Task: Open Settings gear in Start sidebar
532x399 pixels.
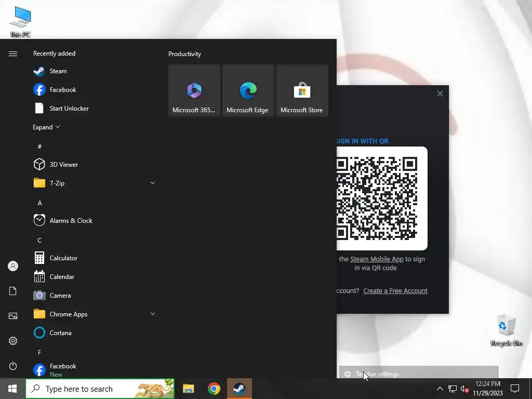Action: point(13,341)
